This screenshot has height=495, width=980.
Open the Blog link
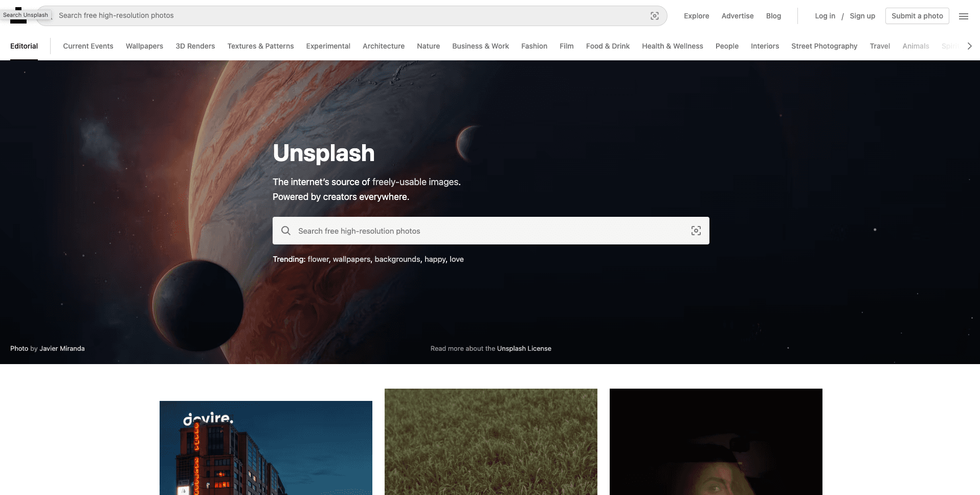pos(773,16)
